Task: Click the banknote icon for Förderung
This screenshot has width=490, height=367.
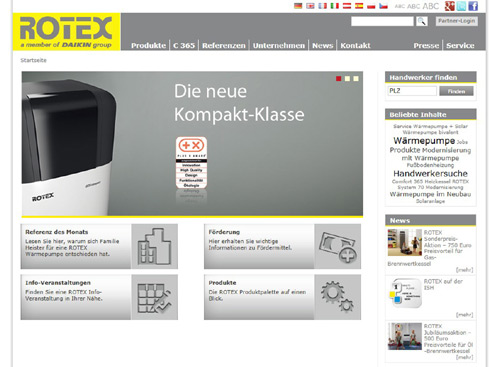Action: pyautogui.click(x=337, y=246)
